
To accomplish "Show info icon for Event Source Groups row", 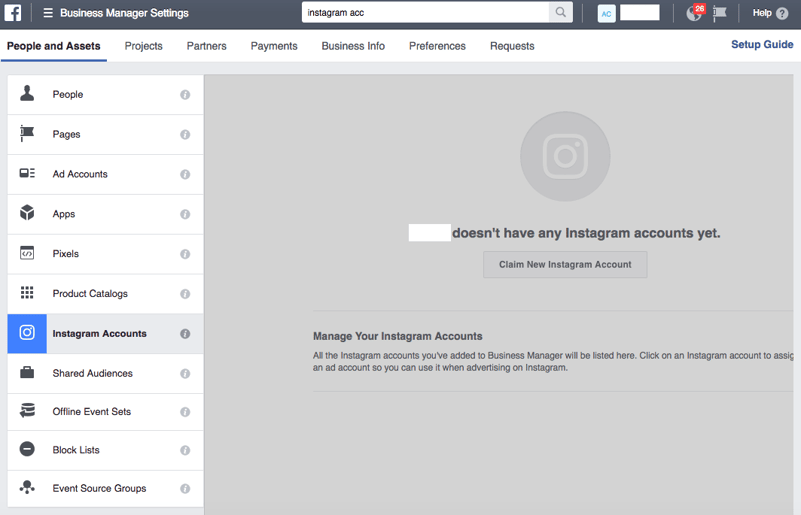I will click(185, 488).
